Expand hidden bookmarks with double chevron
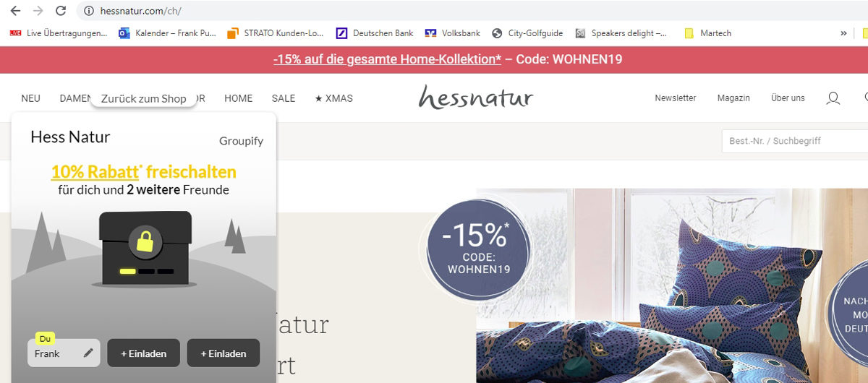 click(x=843, y=33)
